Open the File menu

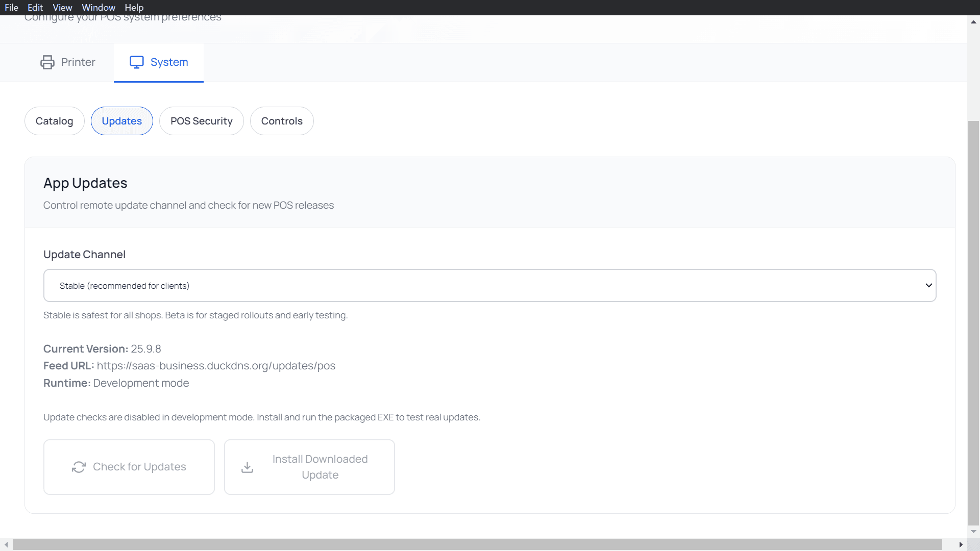pyautogui.click(x=11, y=8)
